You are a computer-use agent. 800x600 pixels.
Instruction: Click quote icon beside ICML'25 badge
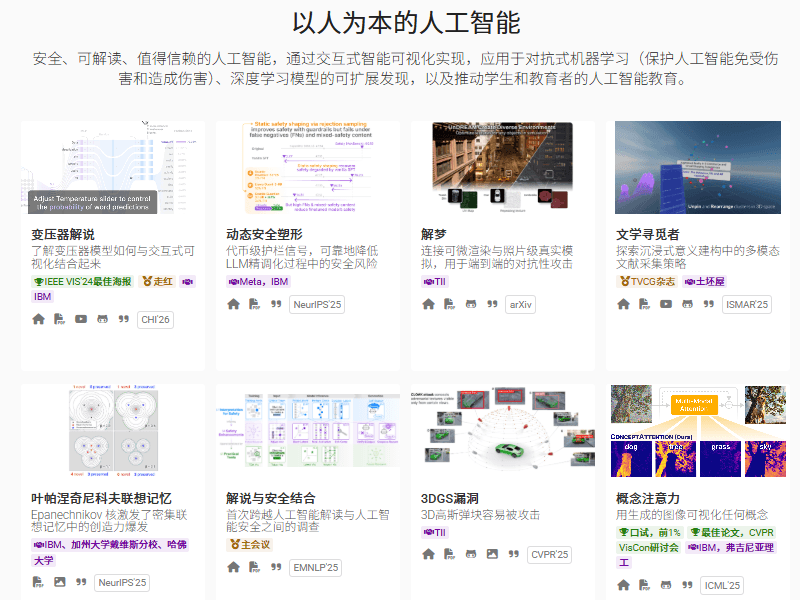pyautogui.click(x=688, y=585)
